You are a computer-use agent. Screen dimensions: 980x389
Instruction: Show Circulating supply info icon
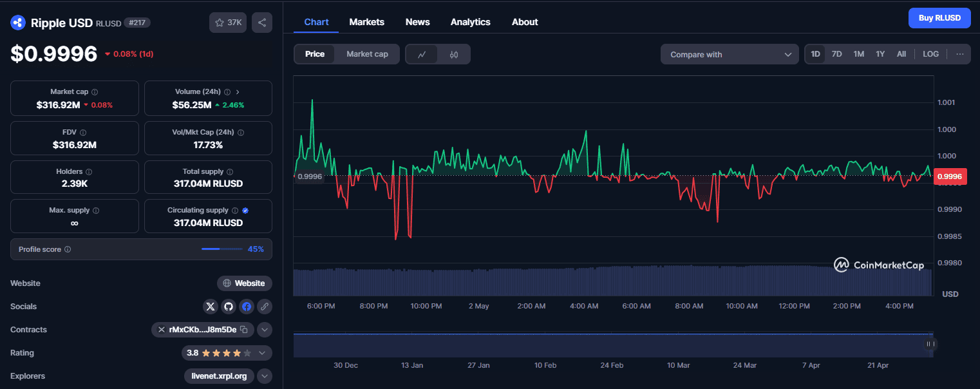(235, 211)
